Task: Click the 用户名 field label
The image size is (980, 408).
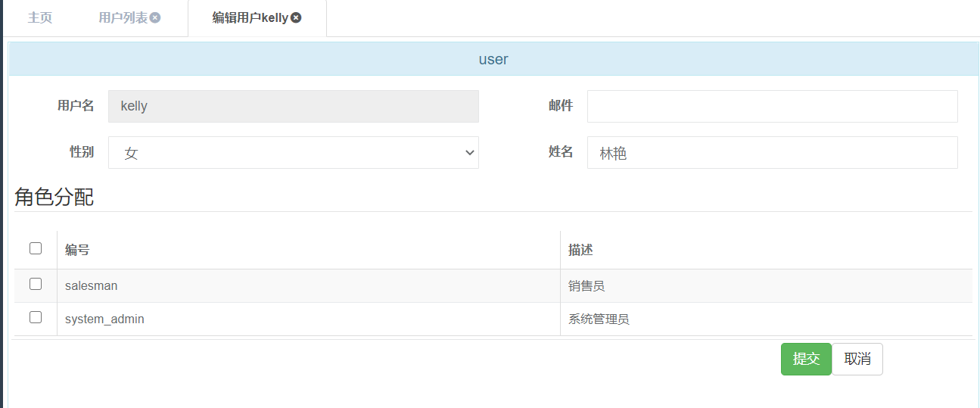Action: 76,106
